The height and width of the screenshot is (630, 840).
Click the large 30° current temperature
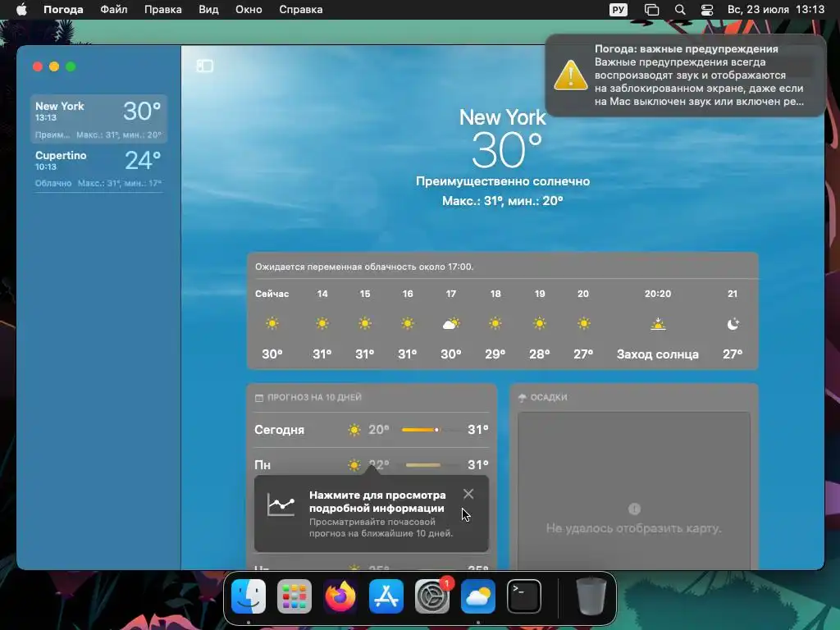click(507, 151)
